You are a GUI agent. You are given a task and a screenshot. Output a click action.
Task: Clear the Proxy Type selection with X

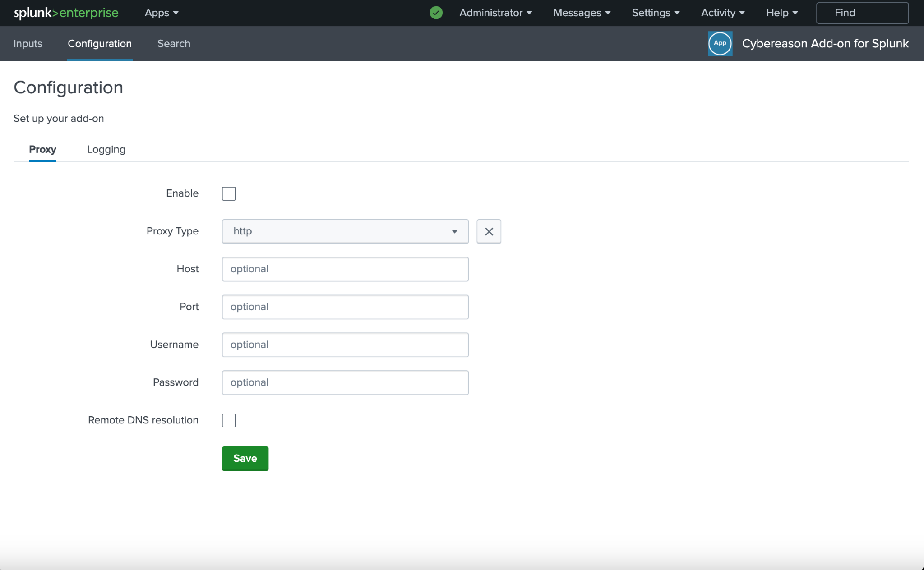point(489,231)
